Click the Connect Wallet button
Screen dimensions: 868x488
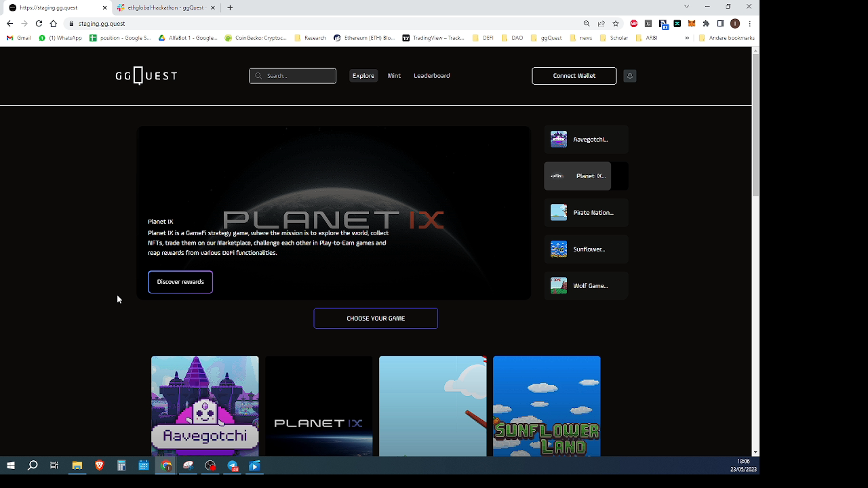point(574,76)
